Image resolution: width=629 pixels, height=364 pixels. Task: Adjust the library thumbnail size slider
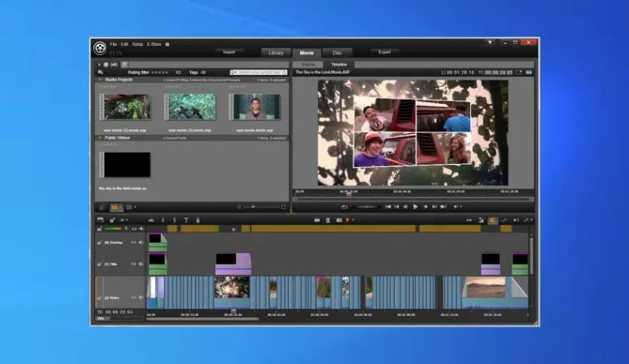tap(262, 208)
